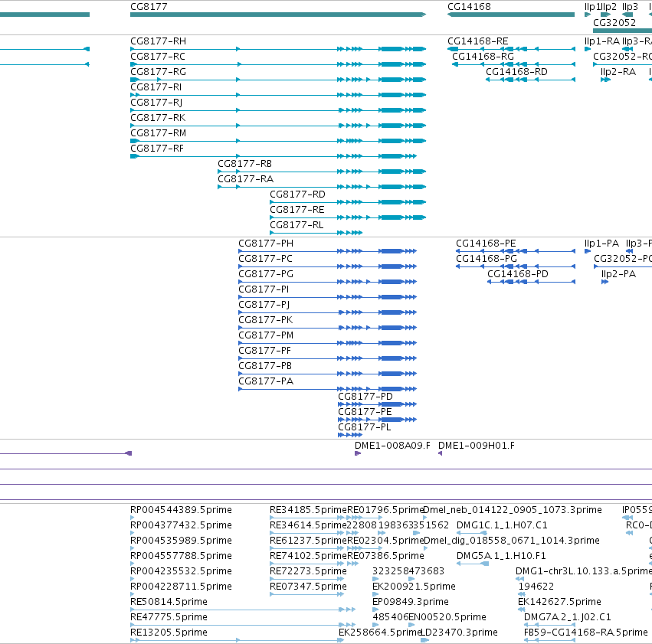
Task: Click the Ilp2-PA protein label
Action: click(x=618, y=274)
